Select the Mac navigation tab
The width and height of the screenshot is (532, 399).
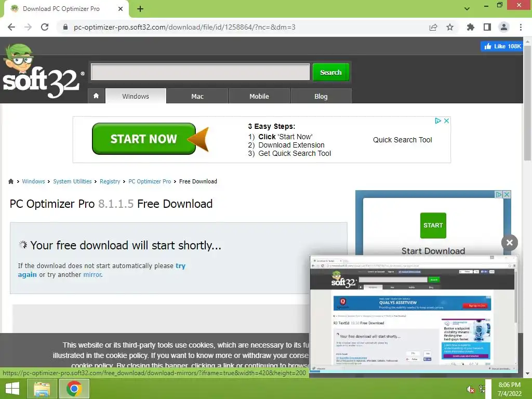(x=197, y=96)
